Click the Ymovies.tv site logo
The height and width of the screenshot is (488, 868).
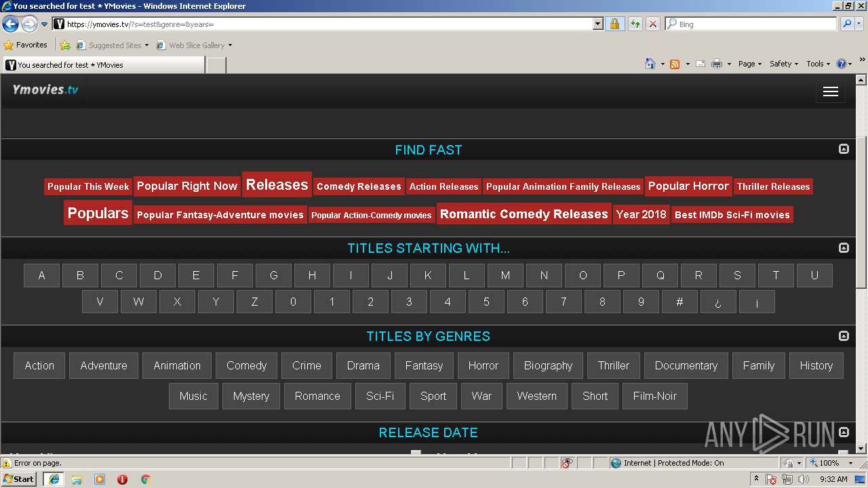[45, 89]
